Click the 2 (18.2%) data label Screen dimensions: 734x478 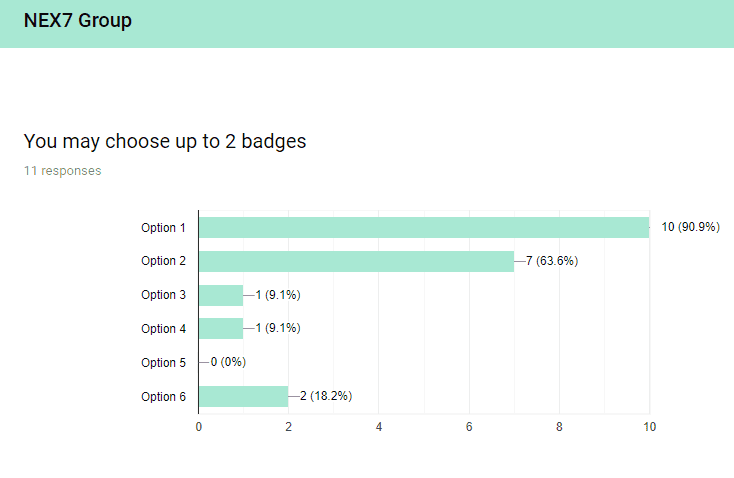pos(326,396)
